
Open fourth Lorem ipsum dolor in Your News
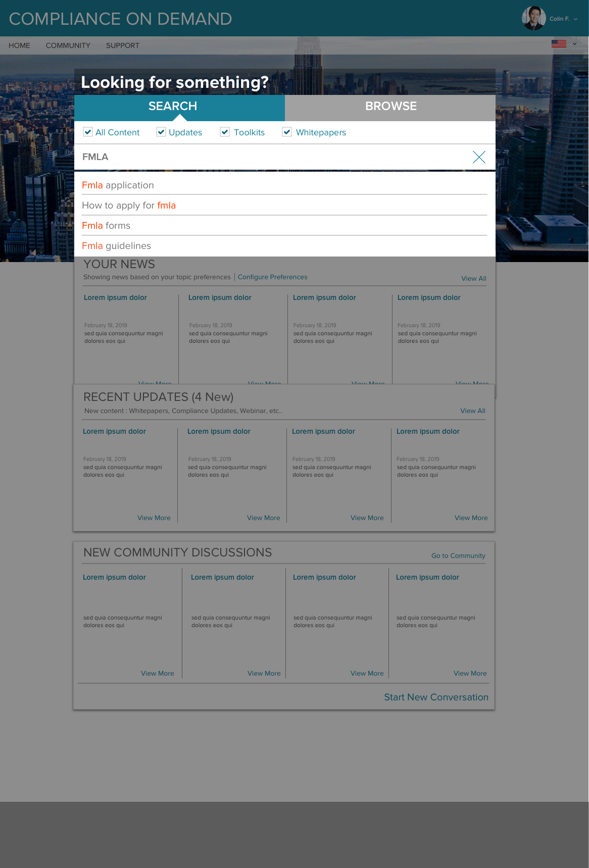click(x=429, y=297)
